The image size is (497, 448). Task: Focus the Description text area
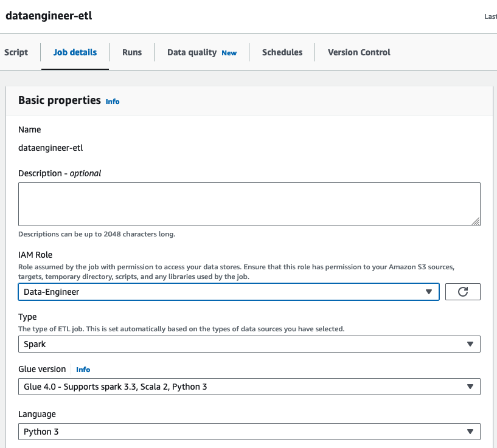[x=249, y=204]
